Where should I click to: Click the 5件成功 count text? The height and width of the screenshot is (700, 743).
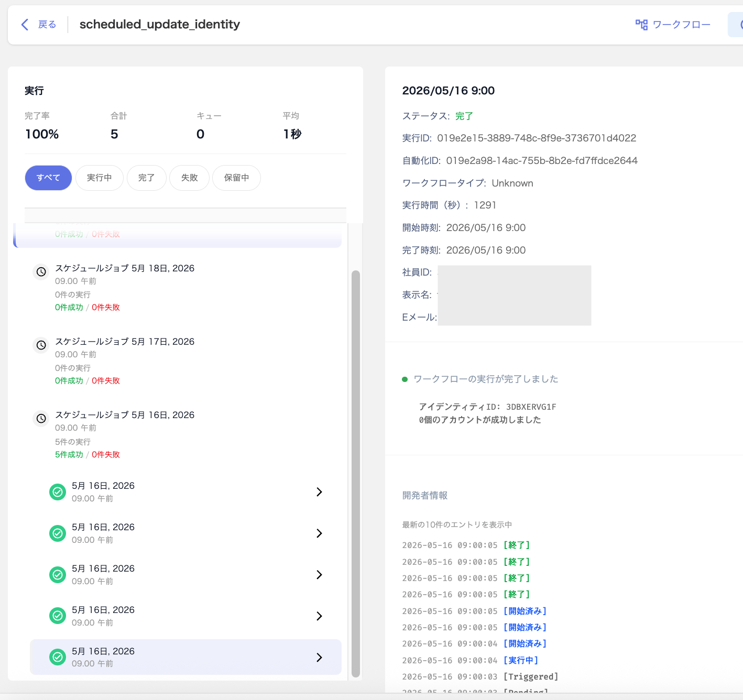tap(69, 455)
